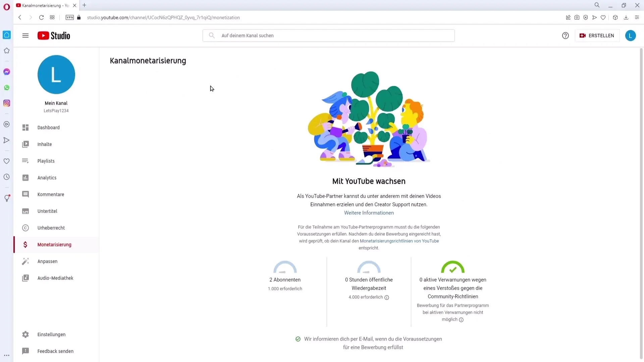
Task: Open the Weitere Informationen link
Action: click(x=369, y=213)
